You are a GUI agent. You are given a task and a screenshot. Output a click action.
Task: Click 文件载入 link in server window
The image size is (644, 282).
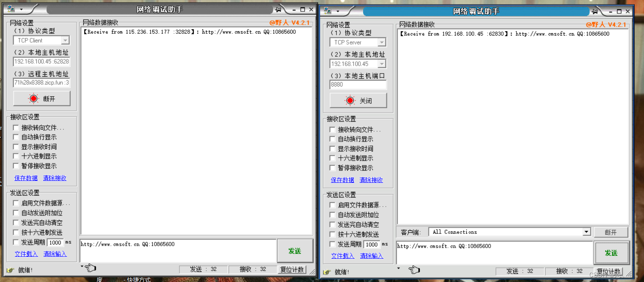[x=343, y=256]
